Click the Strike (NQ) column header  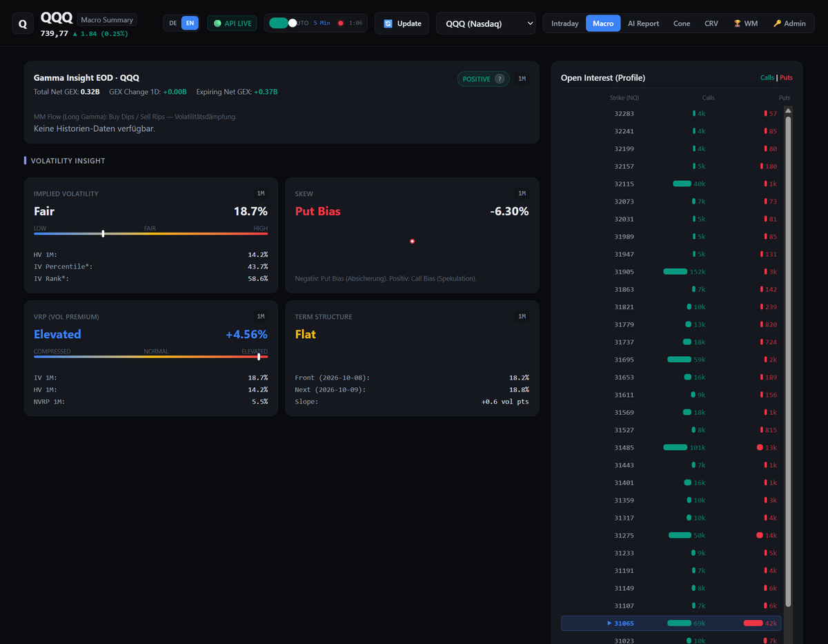[x=624, y=98]
